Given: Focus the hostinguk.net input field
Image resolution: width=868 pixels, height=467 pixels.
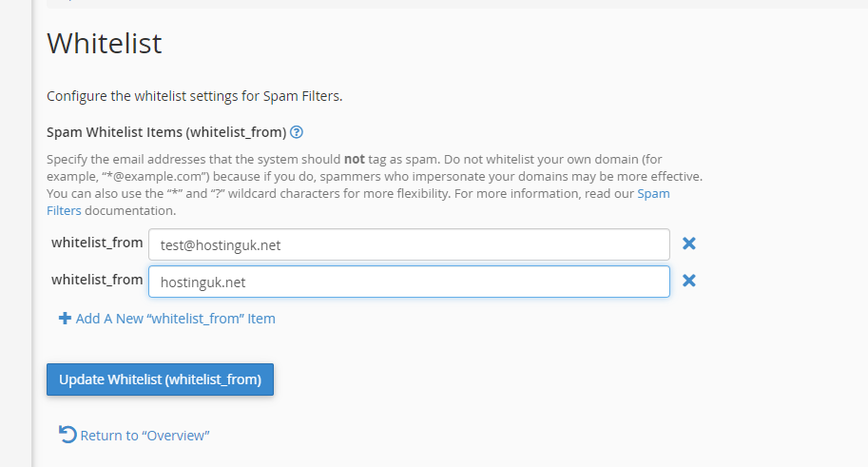Looking at the screenshot, I should point(409,282).
